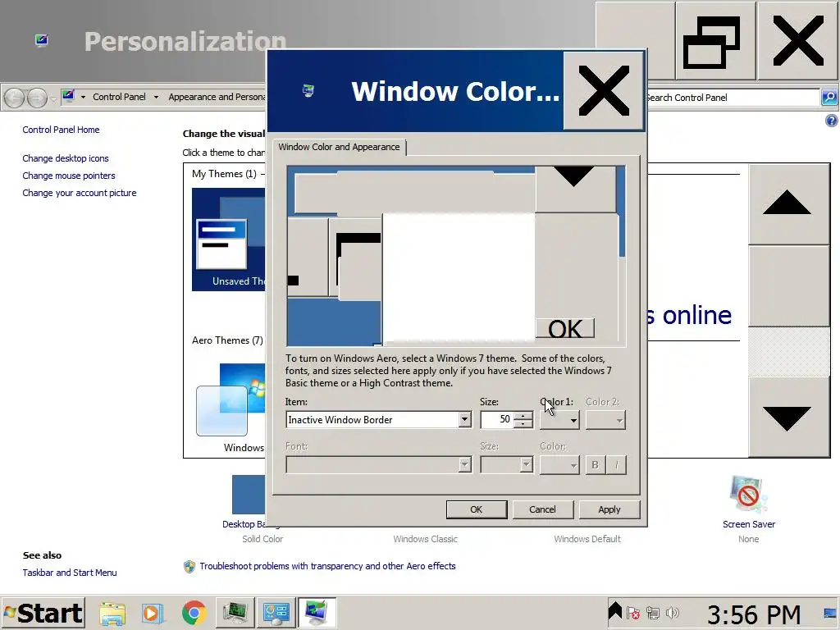Toggle Bold font button
This screenshot has width=840, height=630.
coord(595,465)
